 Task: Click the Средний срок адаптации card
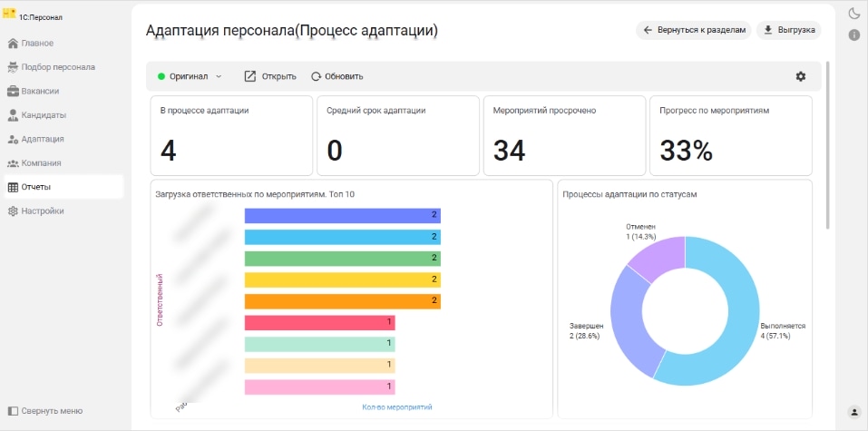(x=398, y=136)
